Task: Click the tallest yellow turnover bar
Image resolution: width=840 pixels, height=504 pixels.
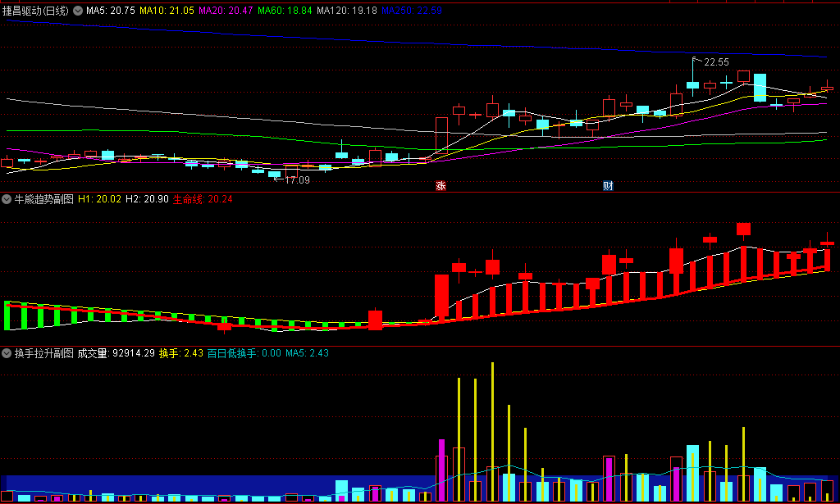Action: [x=492, y=432]
